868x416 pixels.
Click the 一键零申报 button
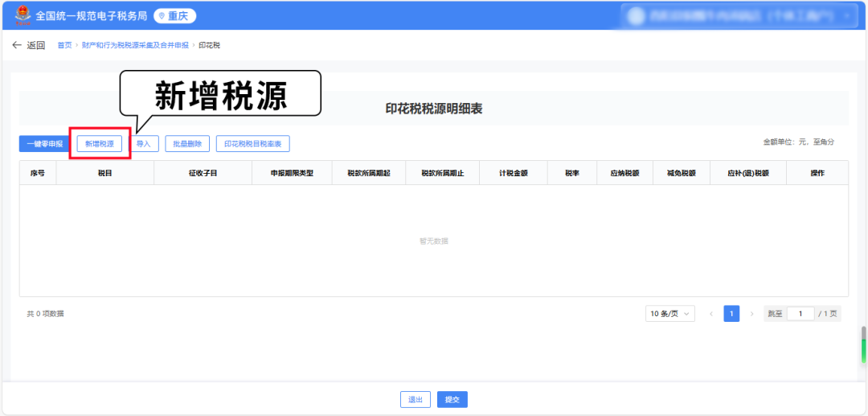[x=44, y=144]
